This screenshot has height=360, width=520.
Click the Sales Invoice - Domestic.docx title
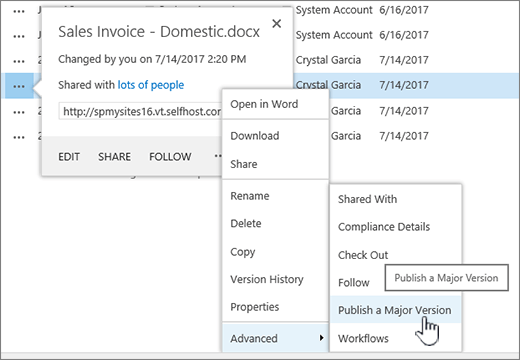coord(159,32)
